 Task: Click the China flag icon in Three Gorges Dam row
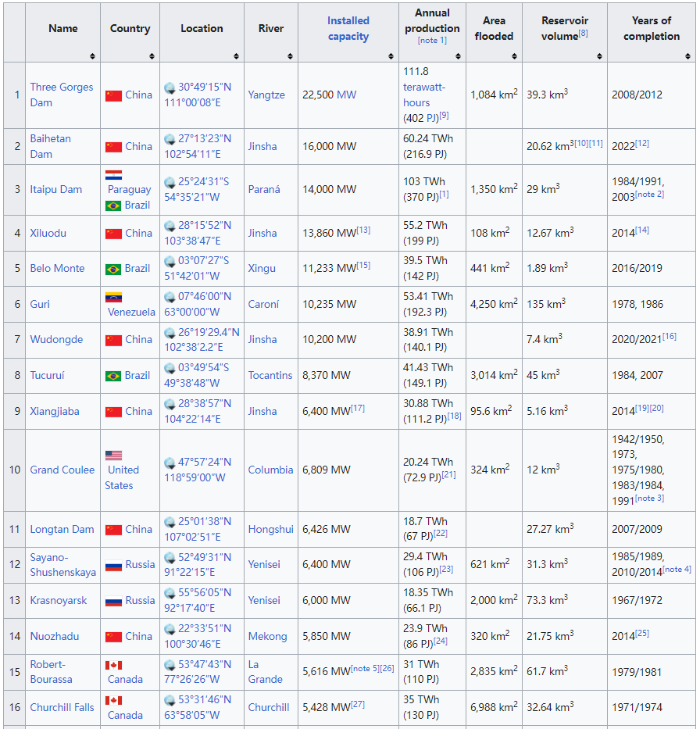tap(113, 96)
